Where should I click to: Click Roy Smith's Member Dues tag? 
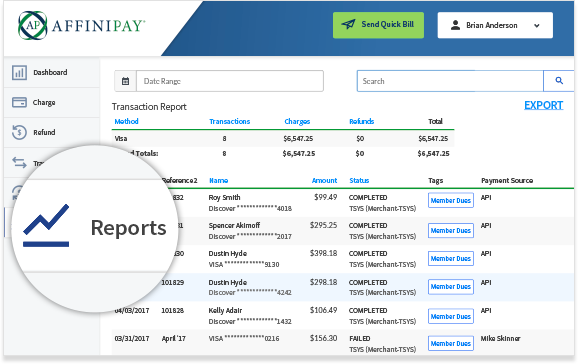click(450, 200)
